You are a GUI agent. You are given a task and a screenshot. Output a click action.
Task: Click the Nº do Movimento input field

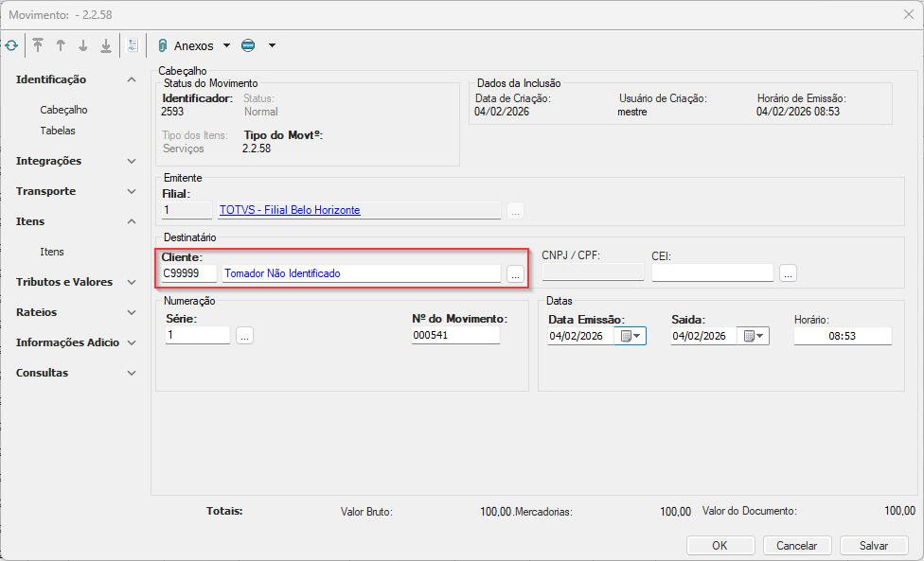pos(455,336)
